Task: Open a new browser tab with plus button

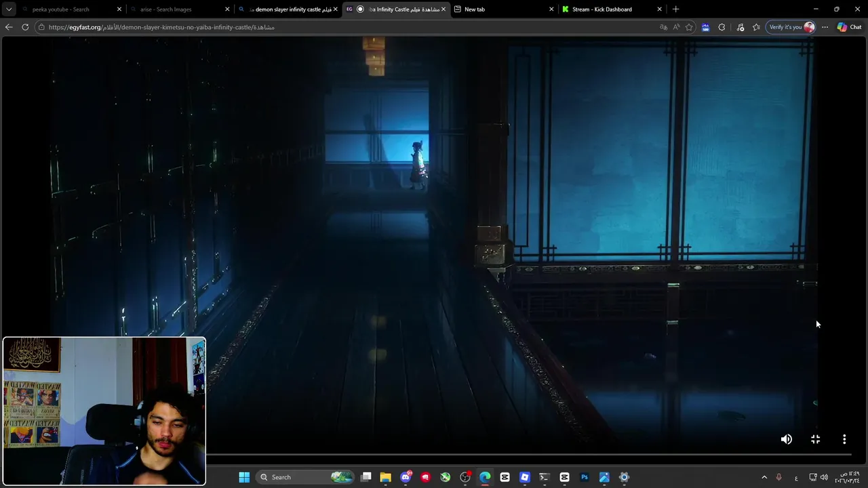Action: tap(675, 9)
